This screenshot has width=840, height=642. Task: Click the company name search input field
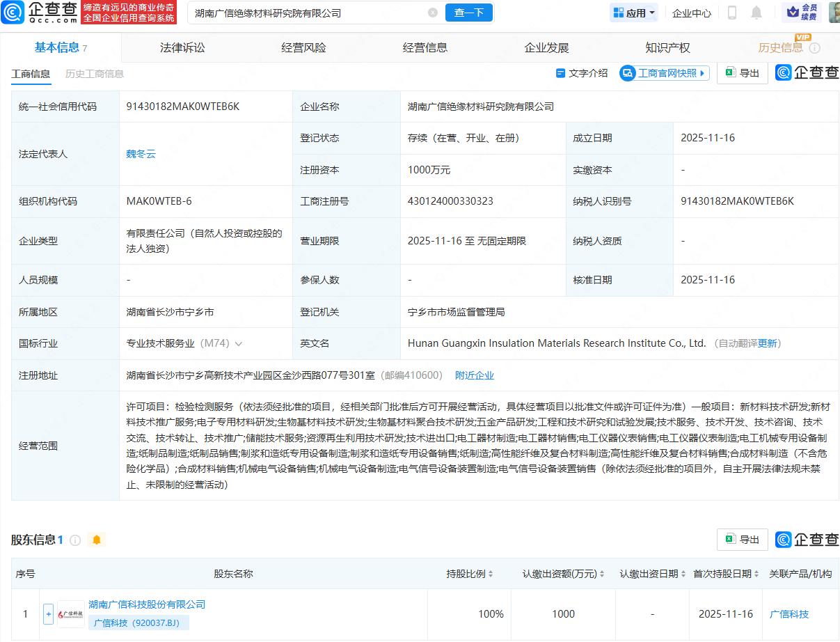(306, 13)
